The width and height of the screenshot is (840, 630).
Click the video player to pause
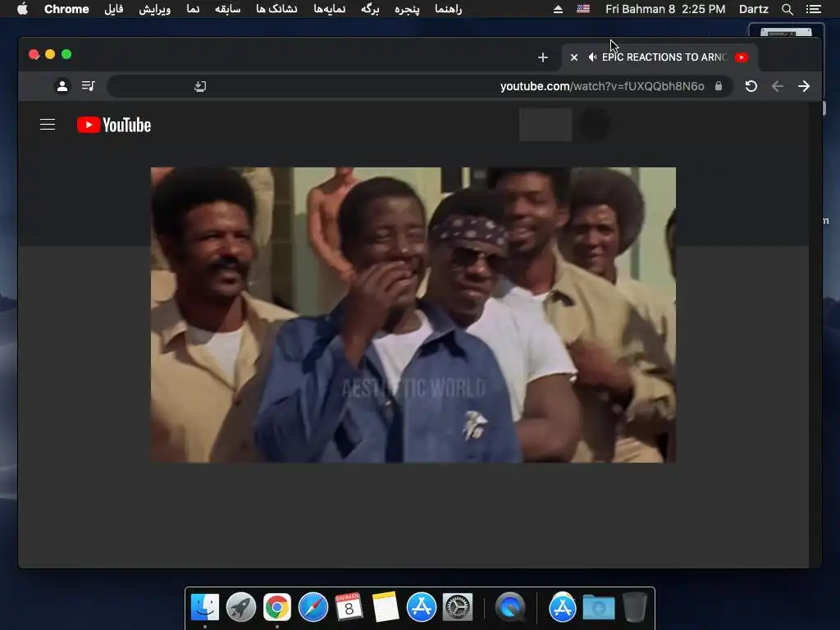click(413, 314)
